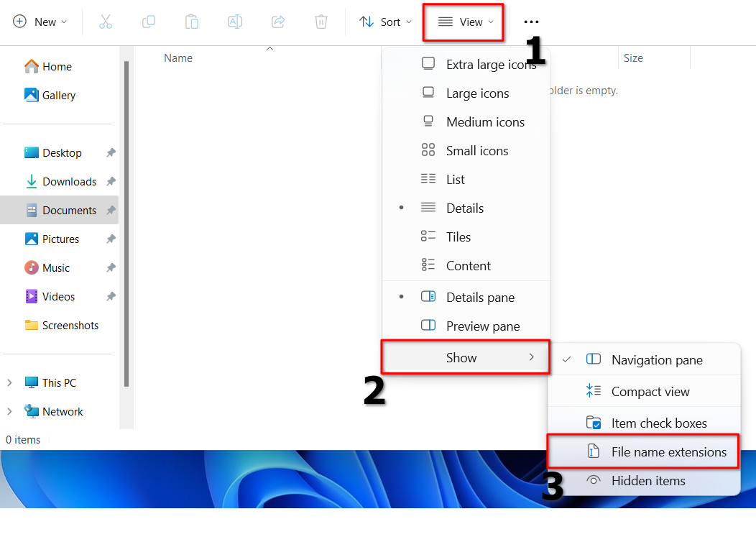
Task: Click the Name column header
Action: [178, 58]
